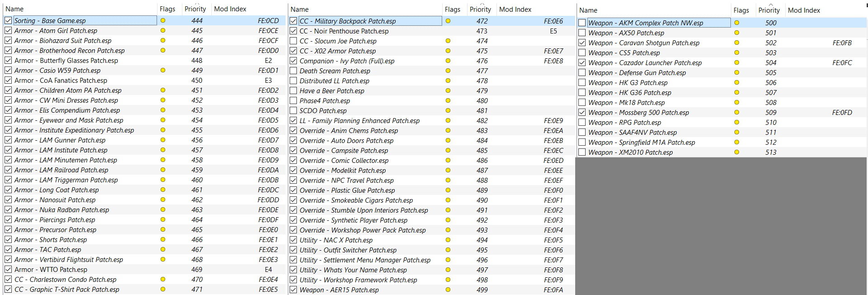Click the flag icon for Weapon - Mossberg 500 Patch.esp
Image resolution: width=868 pixels, height=295 pixels.
pos(737,112)
